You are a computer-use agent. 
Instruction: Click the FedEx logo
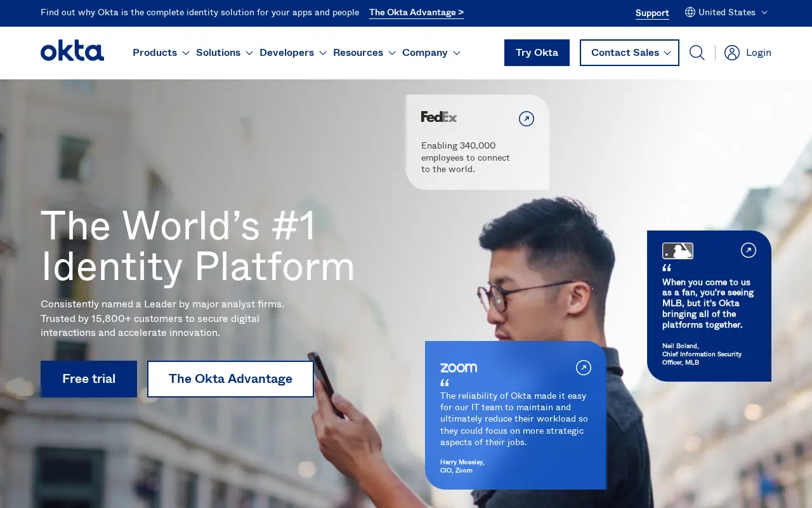439,117
